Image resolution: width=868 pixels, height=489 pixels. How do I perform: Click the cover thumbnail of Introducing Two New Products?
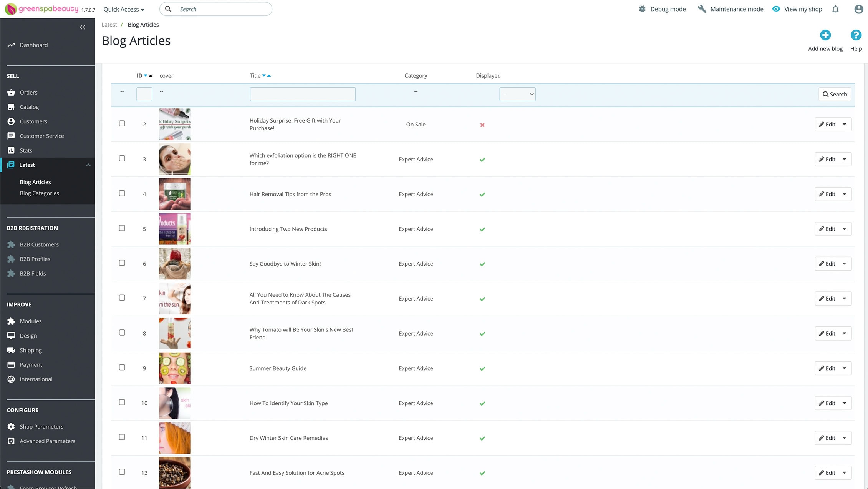pyautogui.click(x=175, y=229)
